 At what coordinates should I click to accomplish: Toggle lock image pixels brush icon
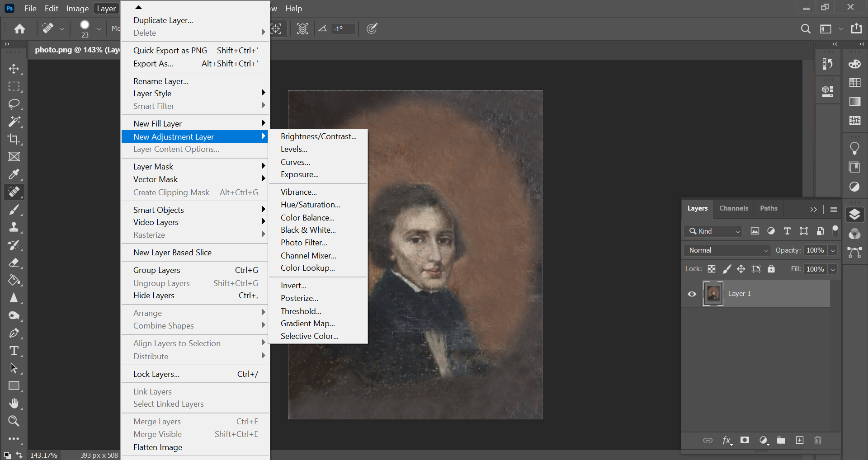click(726, 269)
